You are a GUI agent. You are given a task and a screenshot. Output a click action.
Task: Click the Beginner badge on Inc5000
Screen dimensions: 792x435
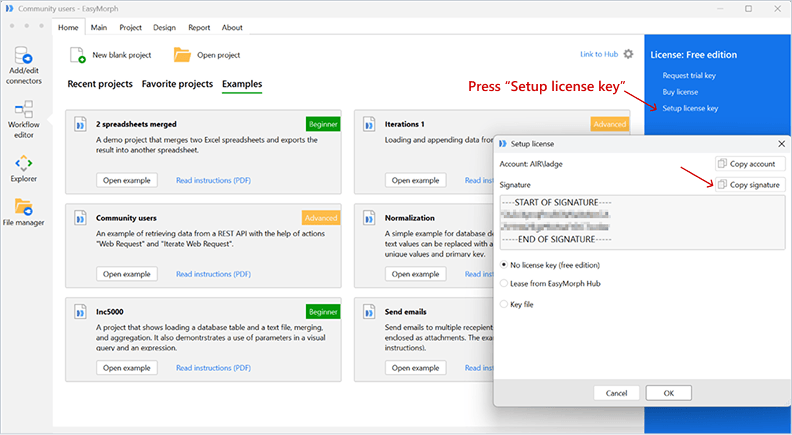pos(323,312)
